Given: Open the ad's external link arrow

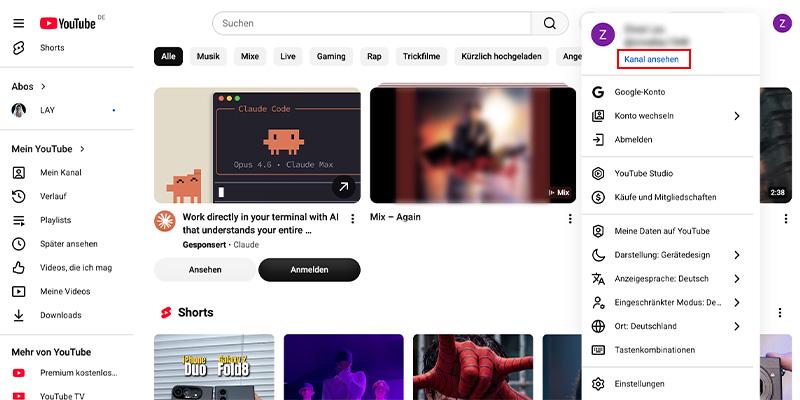Looking at the screenshot, I should coord(343,187).
